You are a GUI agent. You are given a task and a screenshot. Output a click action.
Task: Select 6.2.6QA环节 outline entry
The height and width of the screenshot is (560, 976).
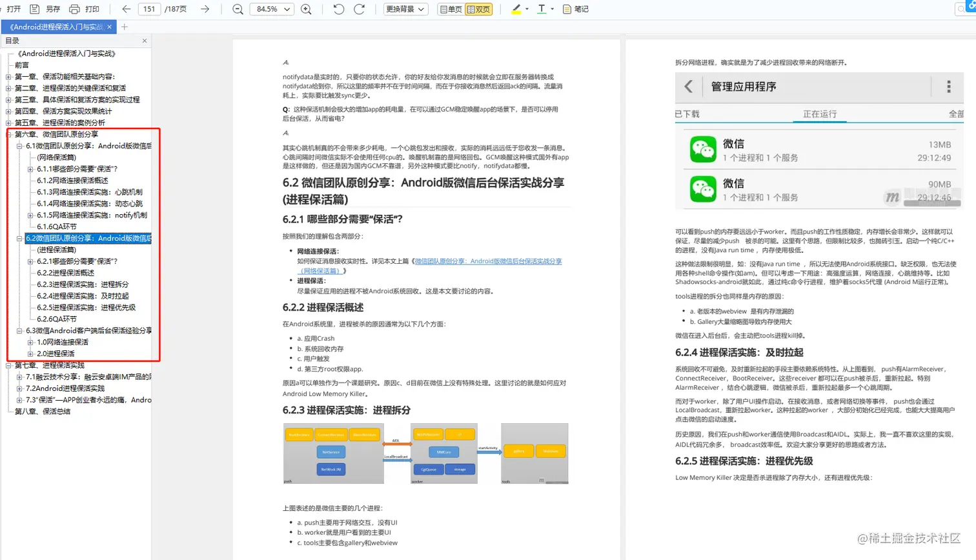tap(57, 319)
